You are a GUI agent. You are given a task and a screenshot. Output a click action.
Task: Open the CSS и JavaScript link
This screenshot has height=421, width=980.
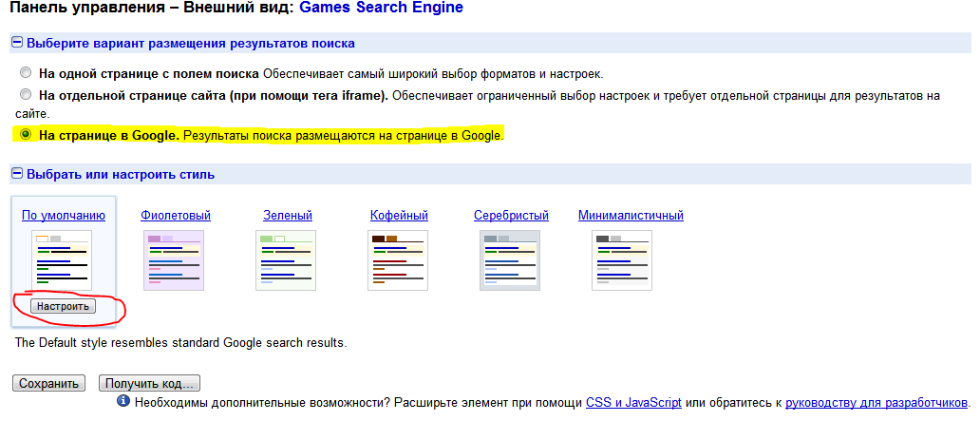[x=633, y=402]
